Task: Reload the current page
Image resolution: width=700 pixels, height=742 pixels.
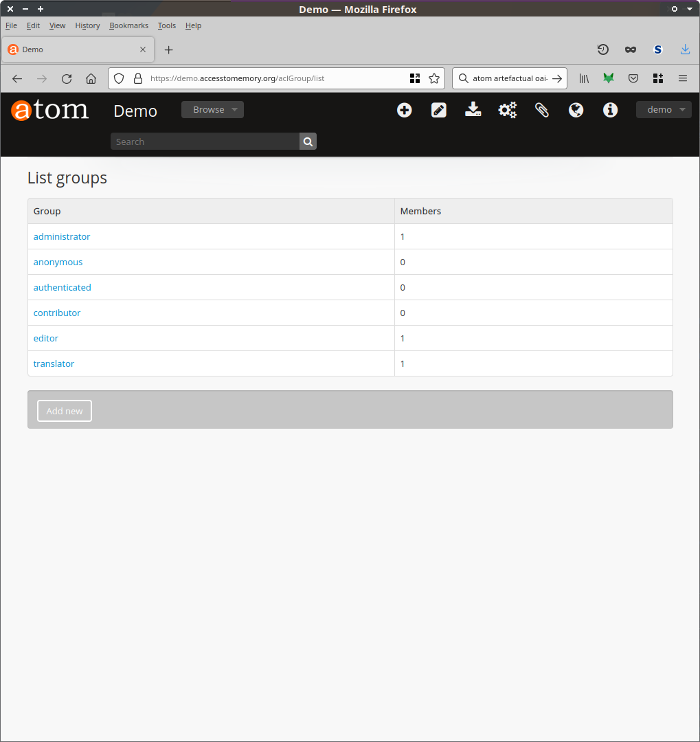Action: [x=67, y=78]
